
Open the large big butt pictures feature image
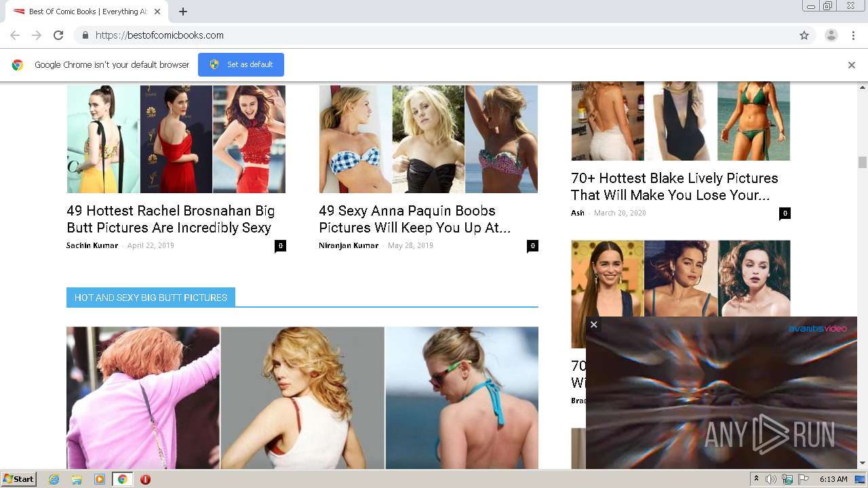(302, 398)
